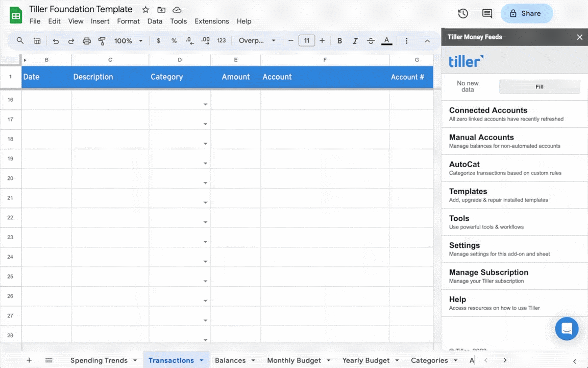This screenshot has width=588, height=368.
Task: Click the print icon in toolbar
Action: [x=87, y=41]
